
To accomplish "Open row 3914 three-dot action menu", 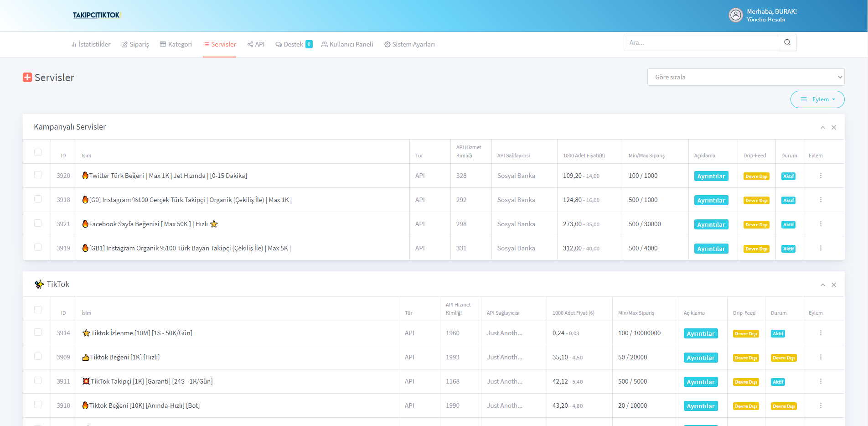I will pos(821,333).
